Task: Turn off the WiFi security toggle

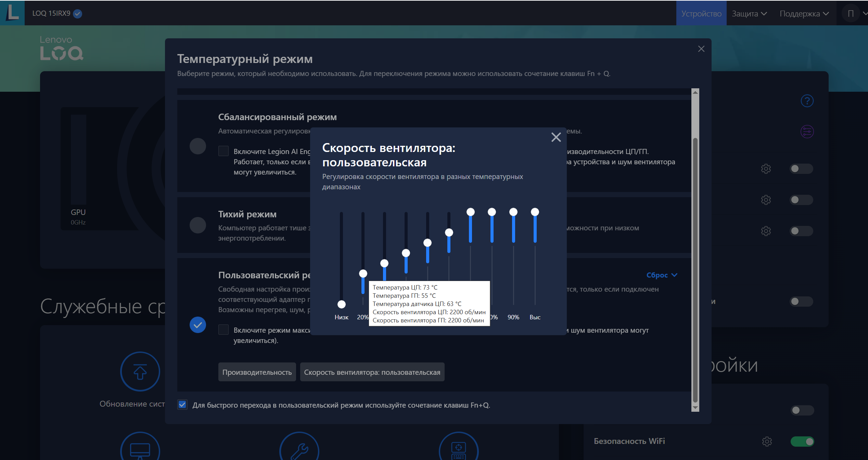Action: point(802,442)
